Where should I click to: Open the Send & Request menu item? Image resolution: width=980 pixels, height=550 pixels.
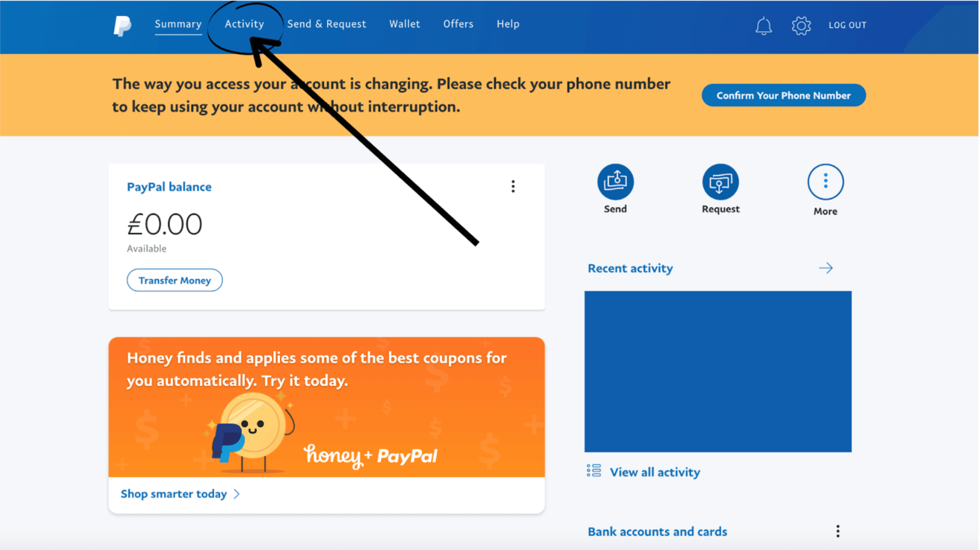coord(327,24)
